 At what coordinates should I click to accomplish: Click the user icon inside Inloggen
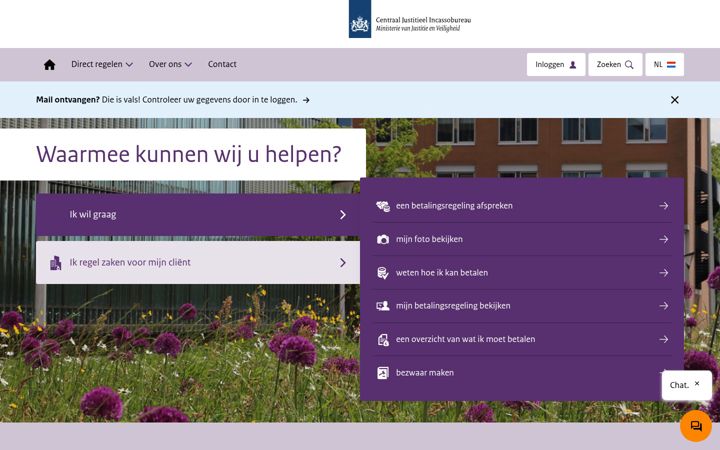pyautogui.click(x=573, y=65)
